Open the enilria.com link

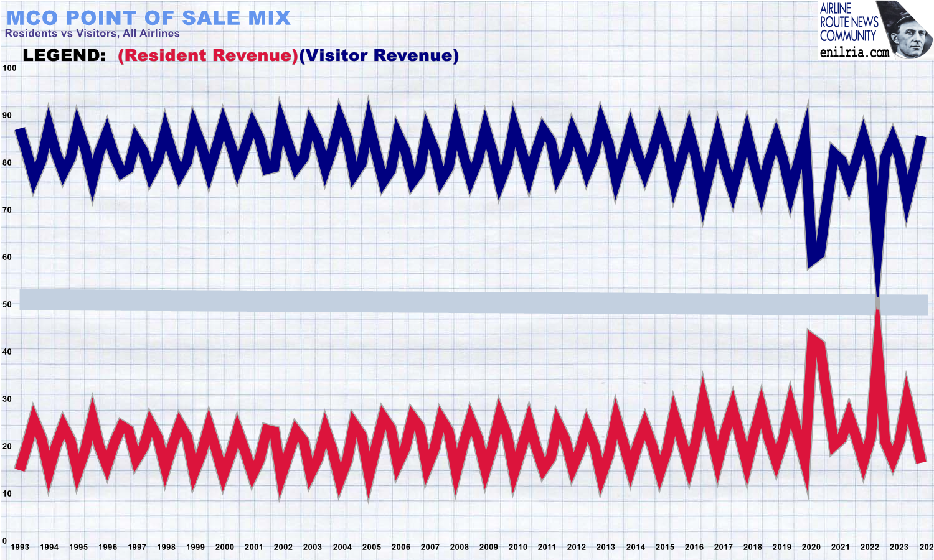pos(854,52)
